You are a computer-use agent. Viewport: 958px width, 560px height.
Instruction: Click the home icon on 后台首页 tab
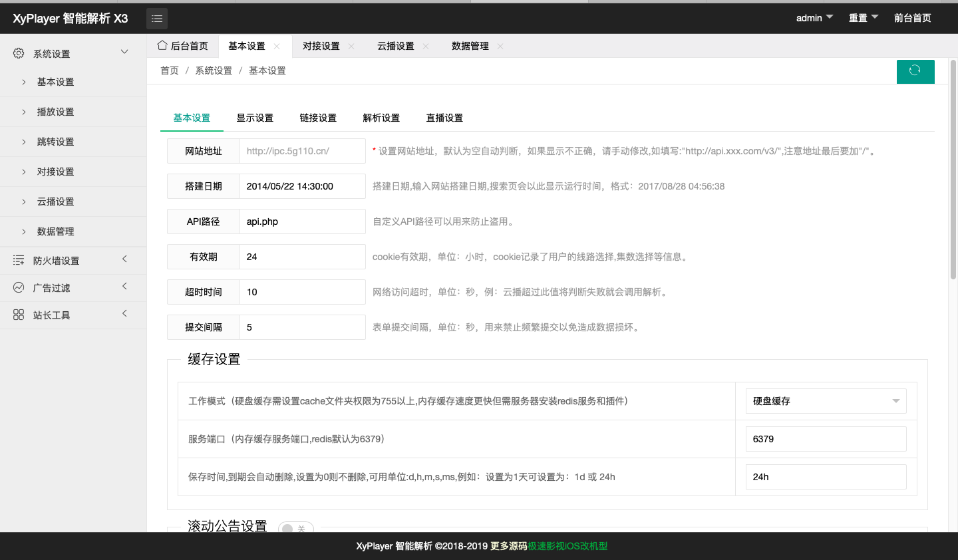pos(162,46)
